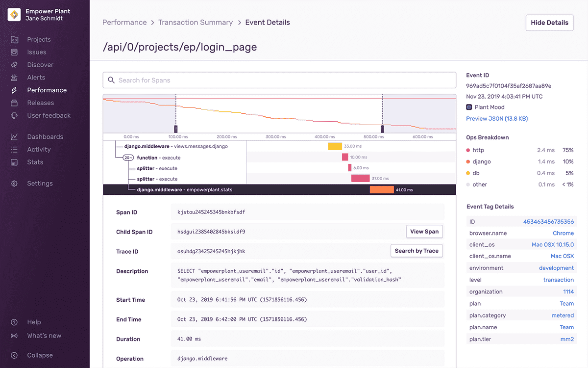
Task: Expand the 20 grouped spans pill
Action: [128, 158]
